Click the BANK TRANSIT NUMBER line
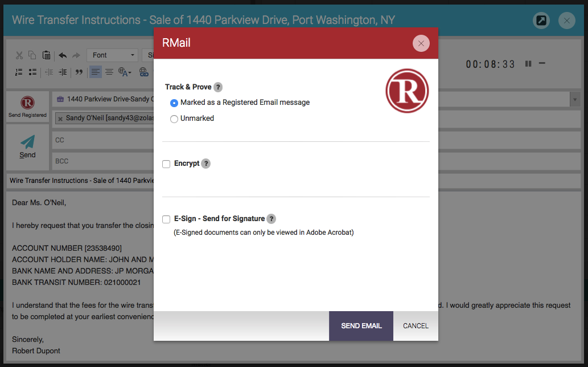588x367 pixels. [x=76, y=282]
